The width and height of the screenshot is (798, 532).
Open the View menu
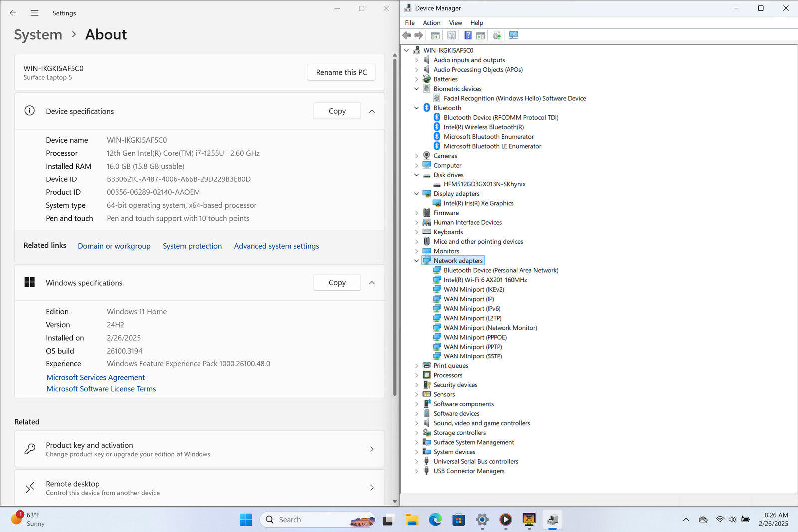pyautogui.click(x=455, y=23)
